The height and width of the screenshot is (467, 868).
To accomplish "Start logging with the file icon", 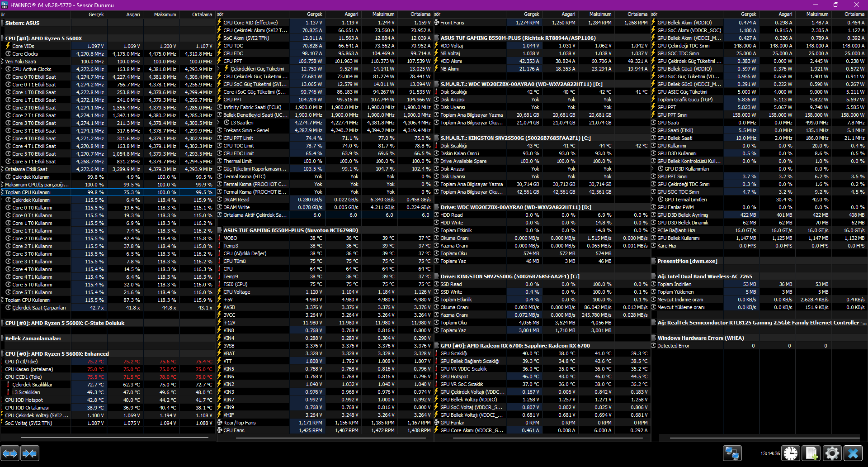I will click(811, 453).
